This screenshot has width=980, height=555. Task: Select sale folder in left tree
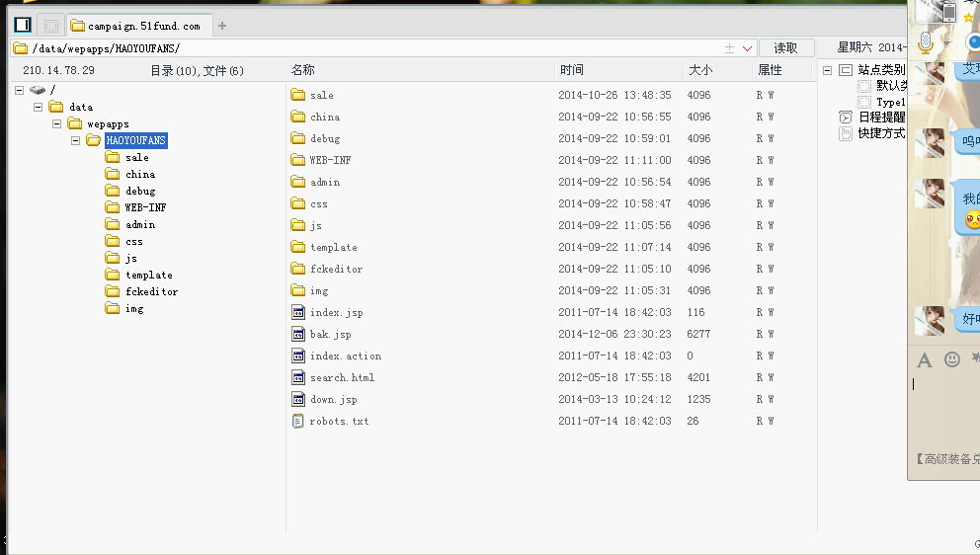click(x=137, y=157)
